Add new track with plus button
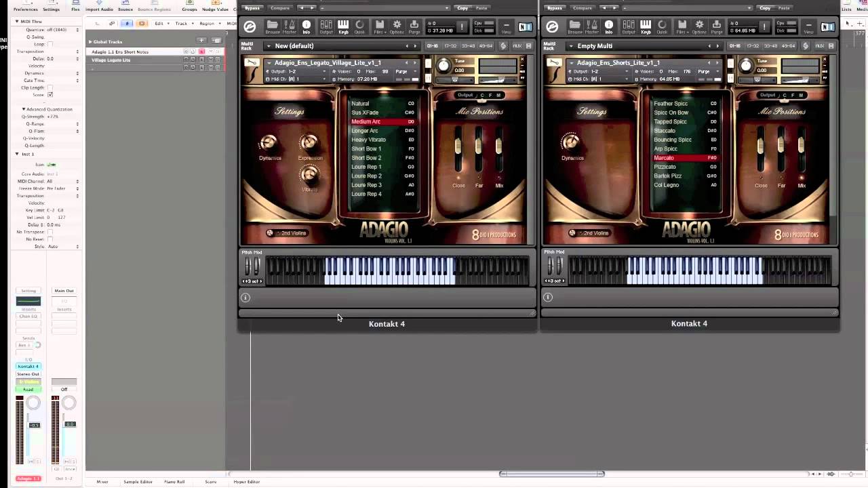This screenshot has height=488, width=868. (201, 41)
